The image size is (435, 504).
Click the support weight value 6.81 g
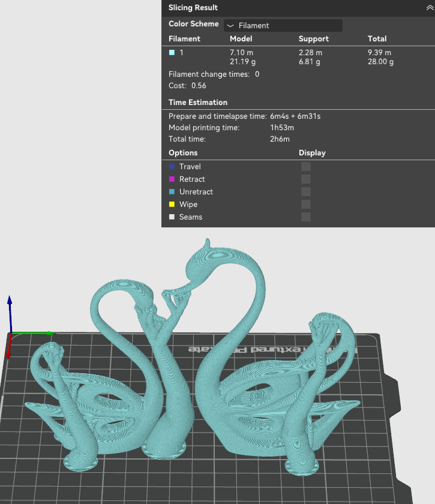pyautogui.click(x=309, y=62)
